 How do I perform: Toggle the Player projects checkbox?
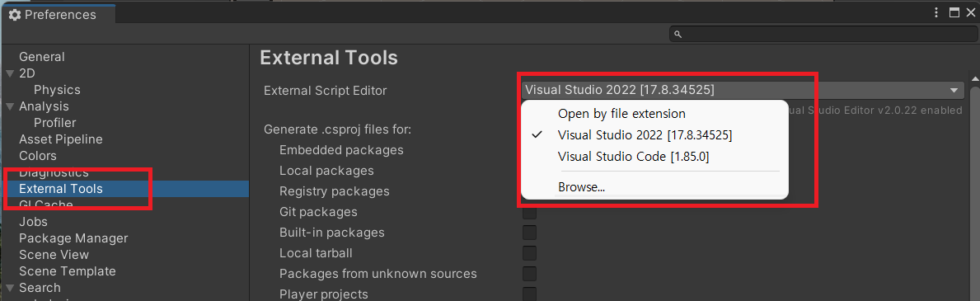click(x=529, y=294)
